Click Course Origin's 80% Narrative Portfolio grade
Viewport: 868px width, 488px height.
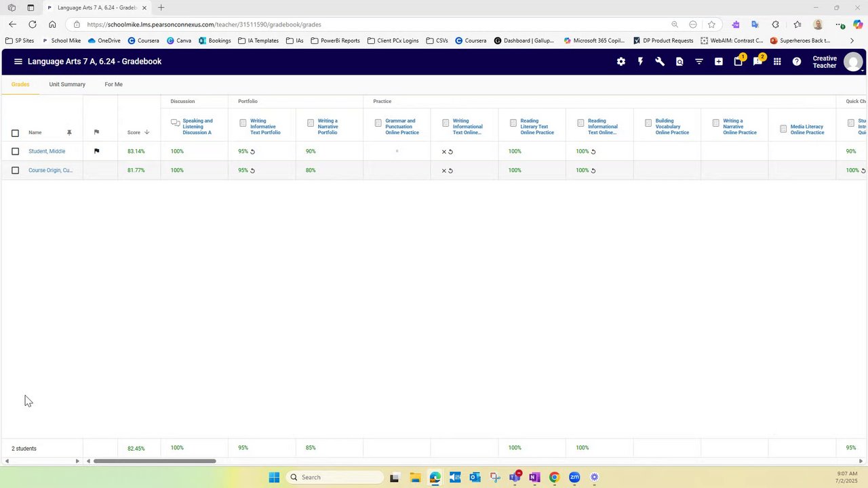tap(311, 170)
